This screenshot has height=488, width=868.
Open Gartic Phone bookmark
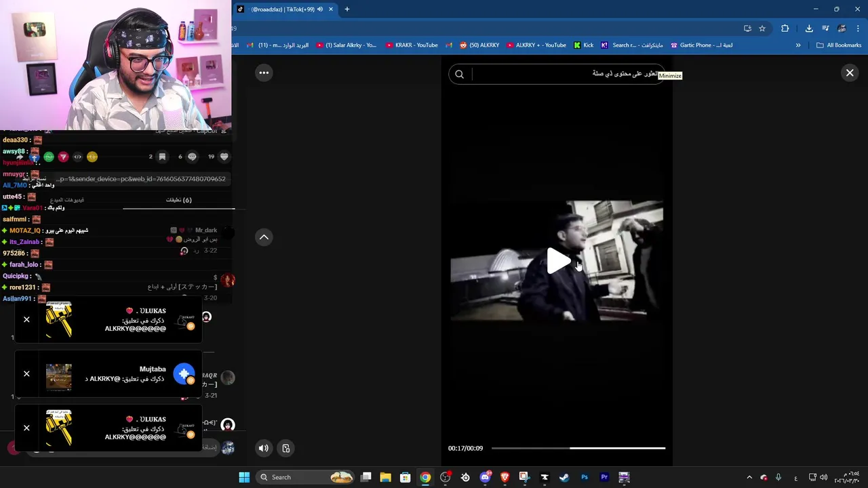[701, 45]
